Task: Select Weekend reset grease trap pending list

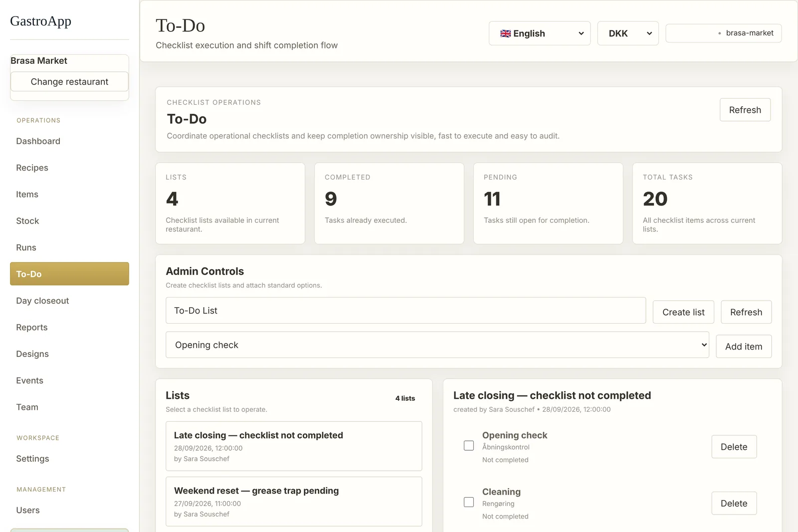Action: [294, 502]
